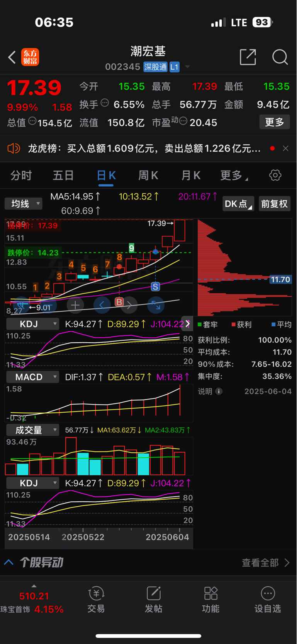Tap the chart zoom plus button
The image size is (297, 644).
click(75, 305)
